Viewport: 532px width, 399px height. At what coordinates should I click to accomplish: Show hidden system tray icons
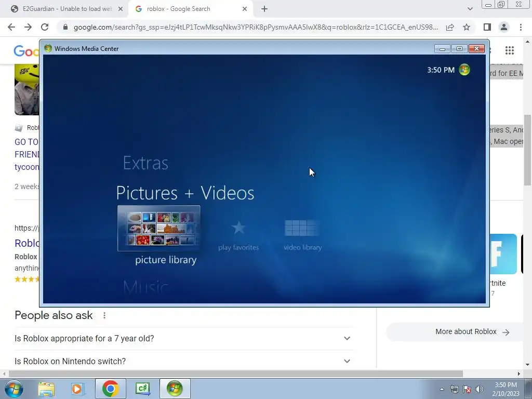click(x=442, y=389)
